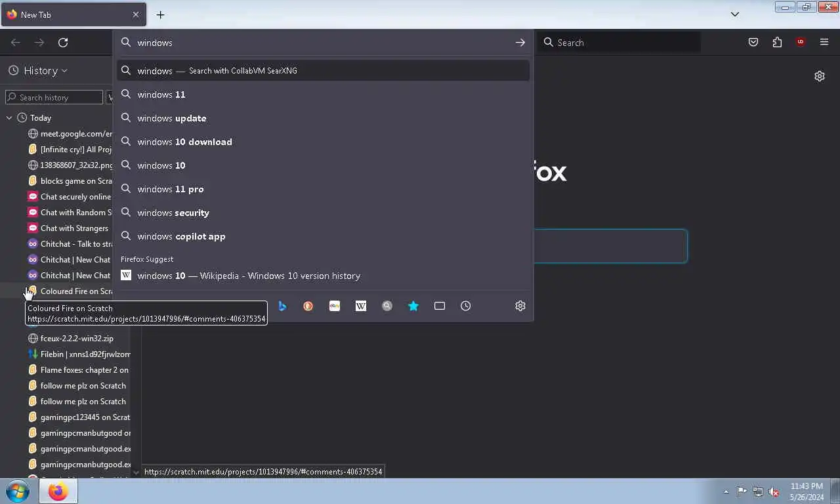Click the sidebar scrollbar down arrow
Image resolution: width=840 pixels, height=504 pixels.
(136, 472)
